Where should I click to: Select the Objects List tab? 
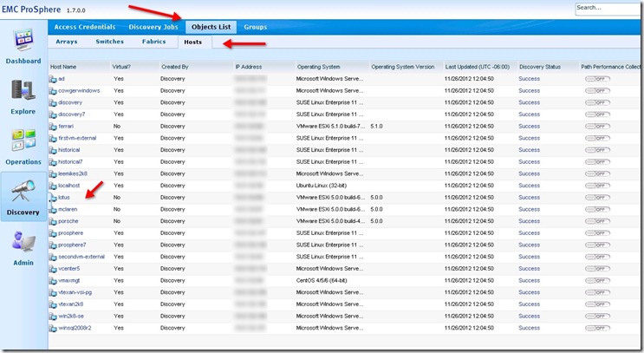pos(211,27)
